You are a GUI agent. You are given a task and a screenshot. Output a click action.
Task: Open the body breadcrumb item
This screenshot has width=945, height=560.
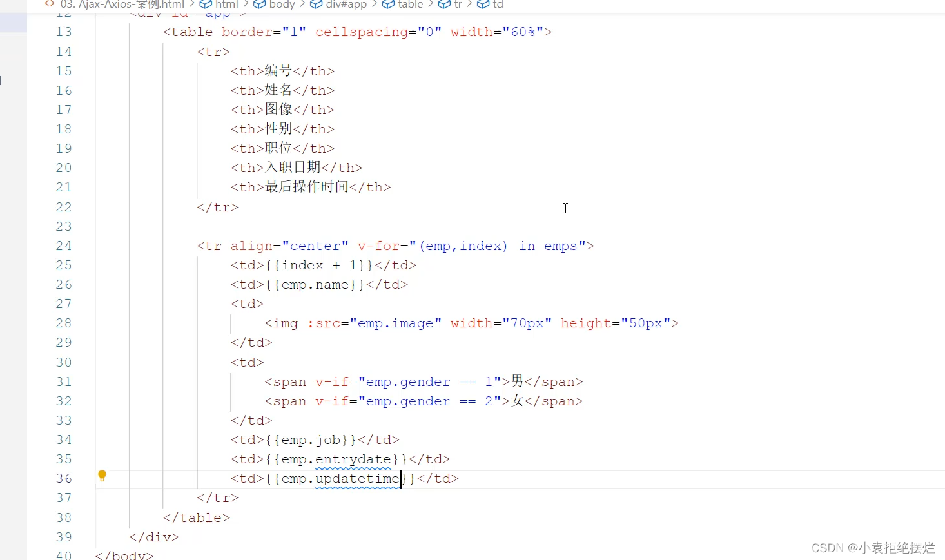(x=282, y=5)
